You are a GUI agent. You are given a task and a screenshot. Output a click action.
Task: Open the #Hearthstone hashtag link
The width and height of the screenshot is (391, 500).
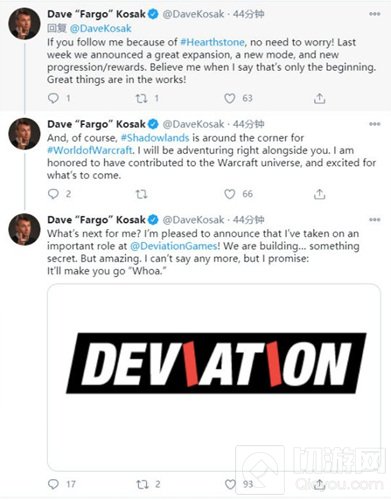coord(212,42)
